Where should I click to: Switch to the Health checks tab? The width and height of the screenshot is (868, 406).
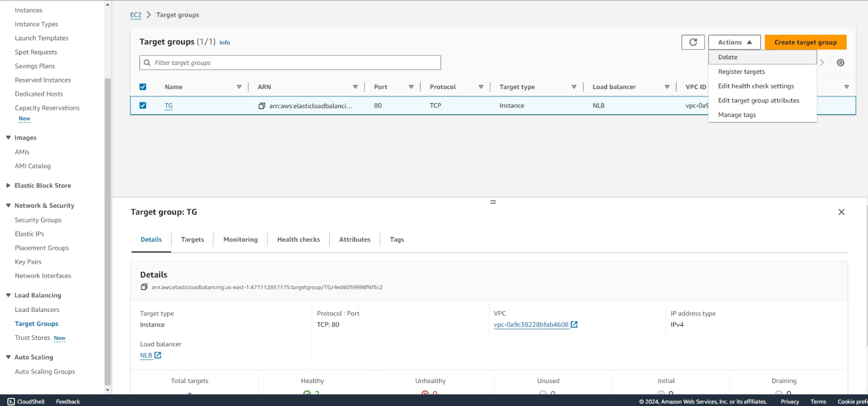pos(298,240)
